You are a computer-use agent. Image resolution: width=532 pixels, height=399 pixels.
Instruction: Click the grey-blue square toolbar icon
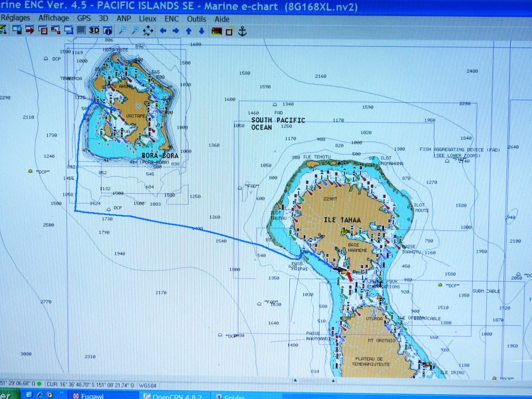point(81,30)
